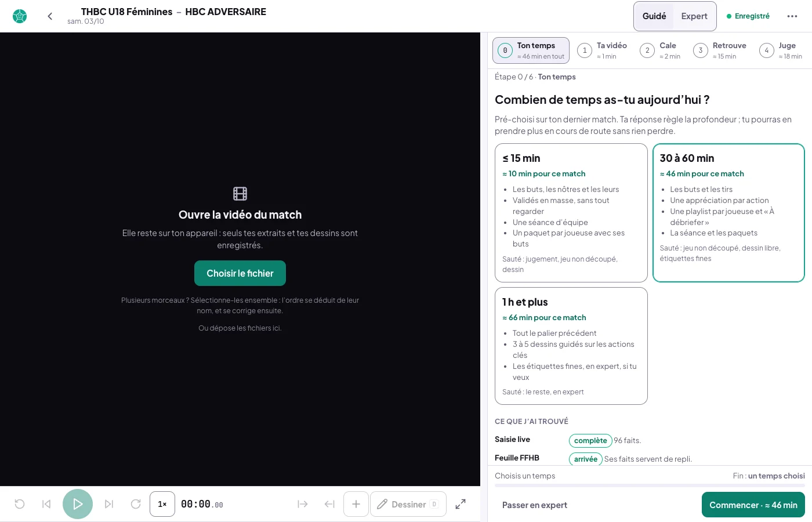The width and height of the screenshot is (812, 522).
Task: Skip to previous with the back-bar icon
Action: pos(46,504)
